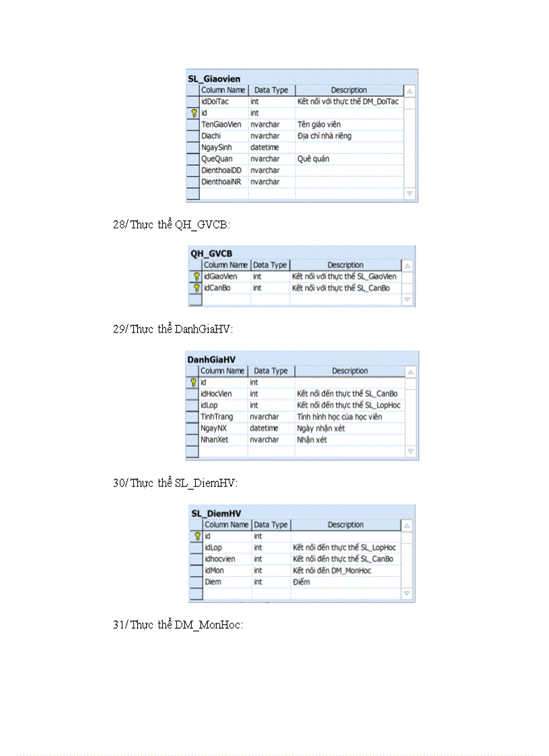The height and width of the screenshot is (756, 549).
Task: Click the primary key icon beside id in SL_Giaovien
Action: (x=196, y=112)
